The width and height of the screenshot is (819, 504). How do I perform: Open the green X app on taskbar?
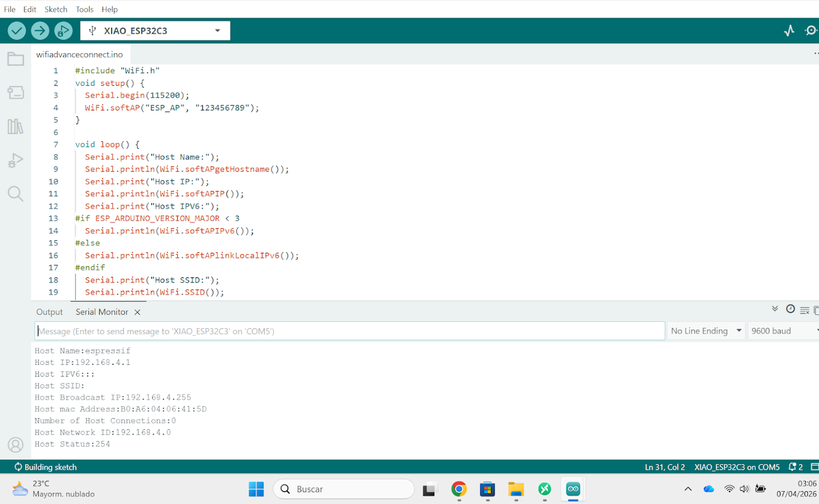pos(545,489)
